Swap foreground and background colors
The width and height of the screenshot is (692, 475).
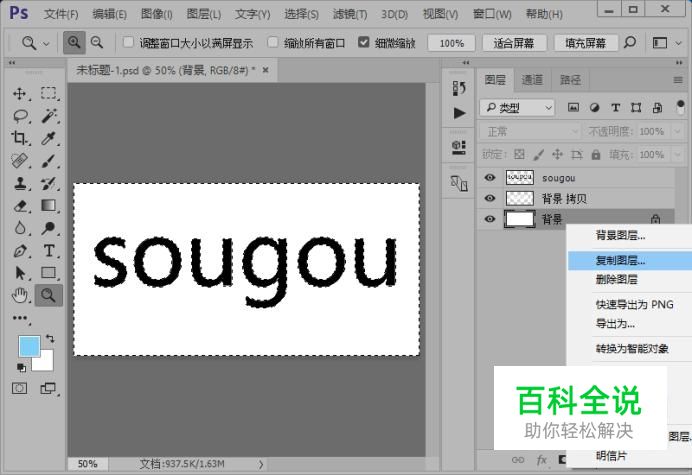coord(50,339)
